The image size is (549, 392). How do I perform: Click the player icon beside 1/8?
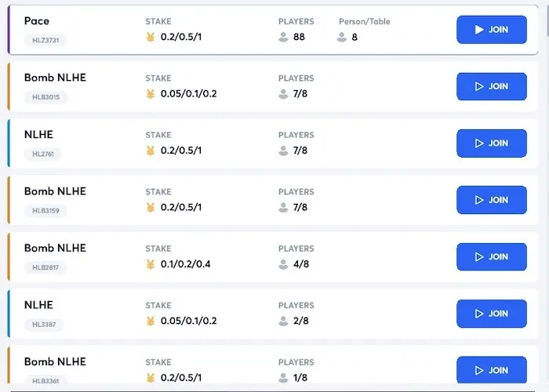coord(283,378)
